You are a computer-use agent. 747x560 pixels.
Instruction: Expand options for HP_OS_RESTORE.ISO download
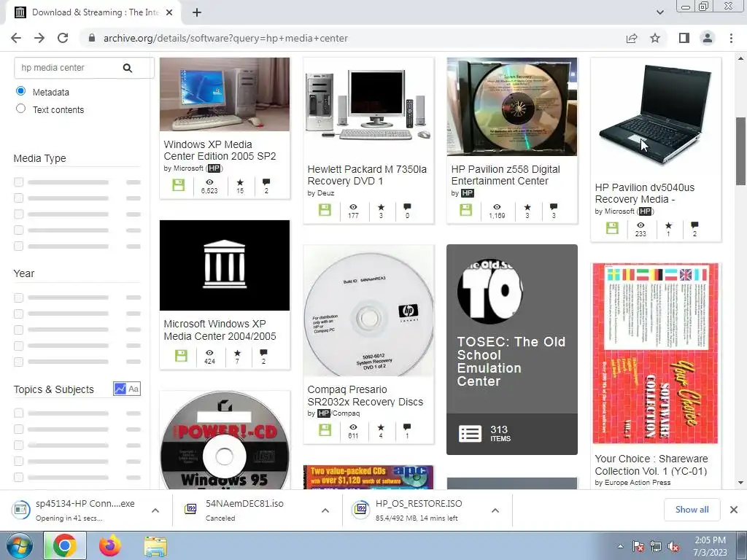pos(495,510)
